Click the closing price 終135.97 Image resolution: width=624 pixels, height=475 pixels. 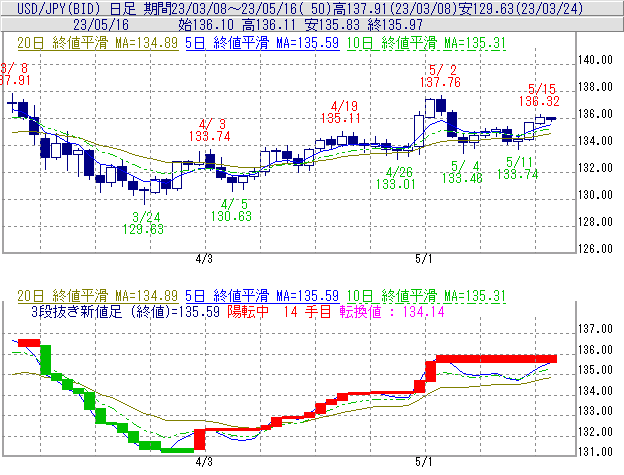[x=395, y=25]
